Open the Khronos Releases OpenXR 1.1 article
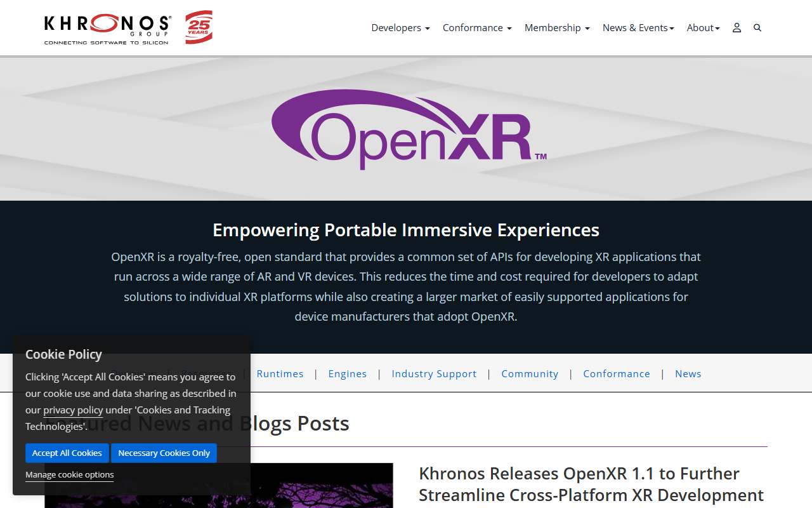 [x=591, y=485]
